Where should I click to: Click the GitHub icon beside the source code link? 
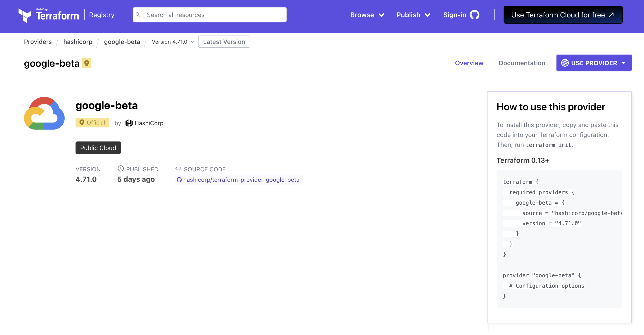(x=179, y=180)
